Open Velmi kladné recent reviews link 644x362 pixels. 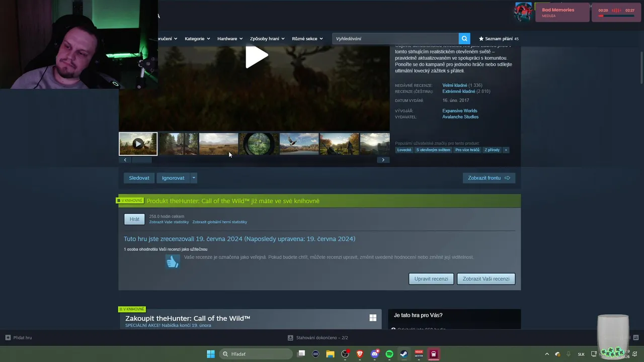click(x=455, y=85)
